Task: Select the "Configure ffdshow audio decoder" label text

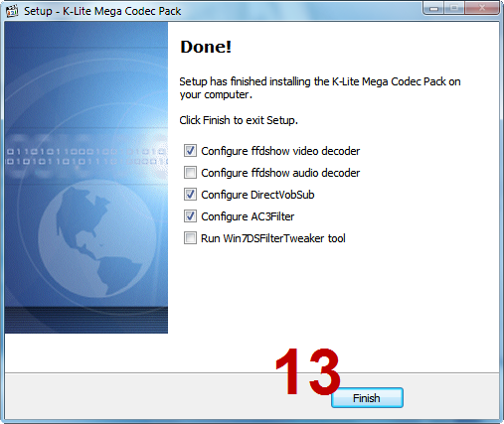Action: pos(280,173)
